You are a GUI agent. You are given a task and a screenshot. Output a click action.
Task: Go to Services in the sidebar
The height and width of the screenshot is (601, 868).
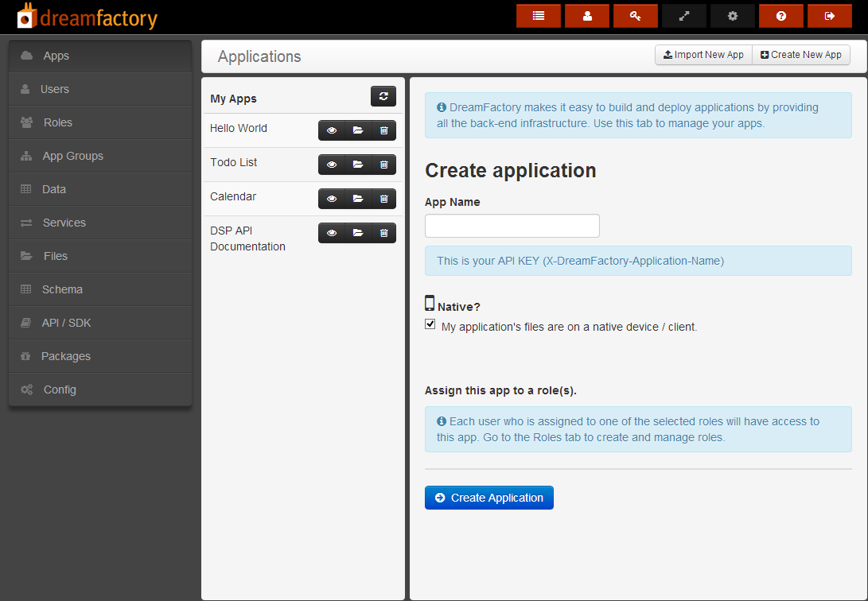pyautogui.click(x=100, y=223)
